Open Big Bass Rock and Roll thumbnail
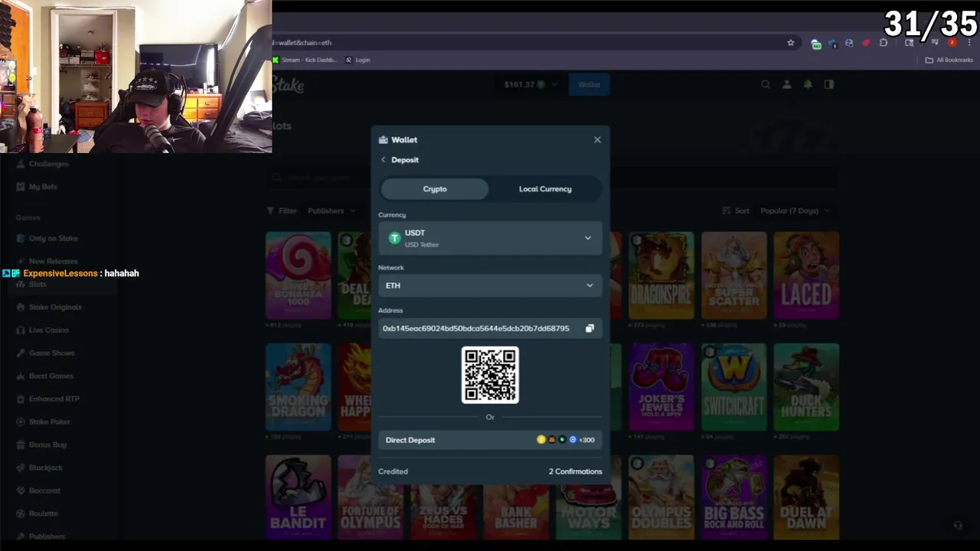The height and width of the screenshot is (551, 980). pos(734,497)
